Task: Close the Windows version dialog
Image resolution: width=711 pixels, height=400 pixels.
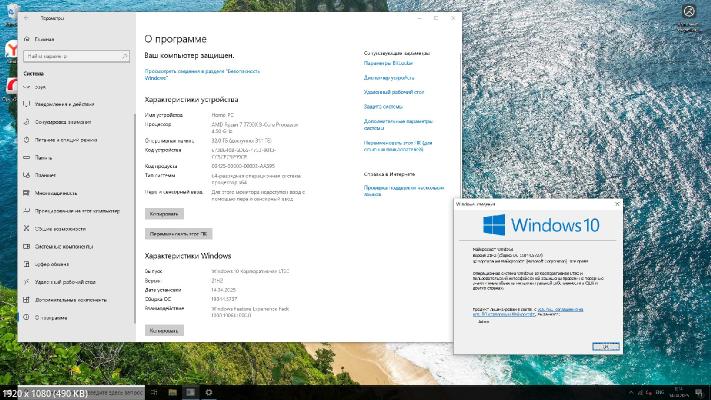Action: (x=617, y=204)
